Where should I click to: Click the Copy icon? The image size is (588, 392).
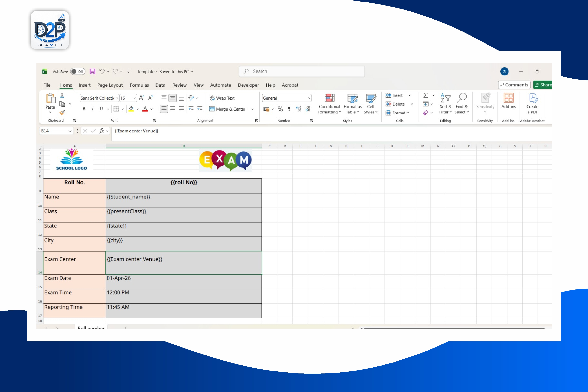(x=62, y=104)
